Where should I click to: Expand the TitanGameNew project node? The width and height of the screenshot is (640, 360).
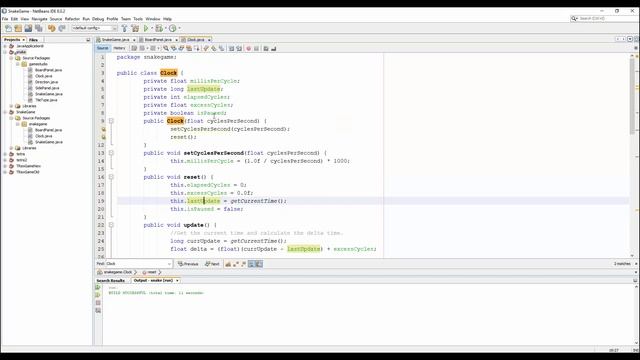(x=5, y=166)
